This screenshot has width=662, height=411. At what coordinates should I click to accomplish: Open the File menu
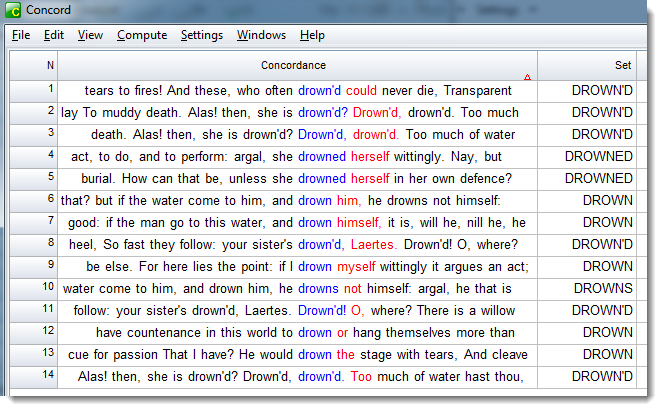click(x=20, y=35)
